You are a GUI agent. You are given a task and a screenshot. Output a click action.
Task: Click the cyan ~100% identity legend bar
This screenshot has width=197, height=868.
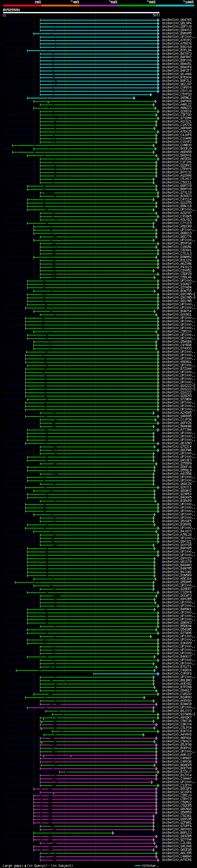[x=175, y=6]
